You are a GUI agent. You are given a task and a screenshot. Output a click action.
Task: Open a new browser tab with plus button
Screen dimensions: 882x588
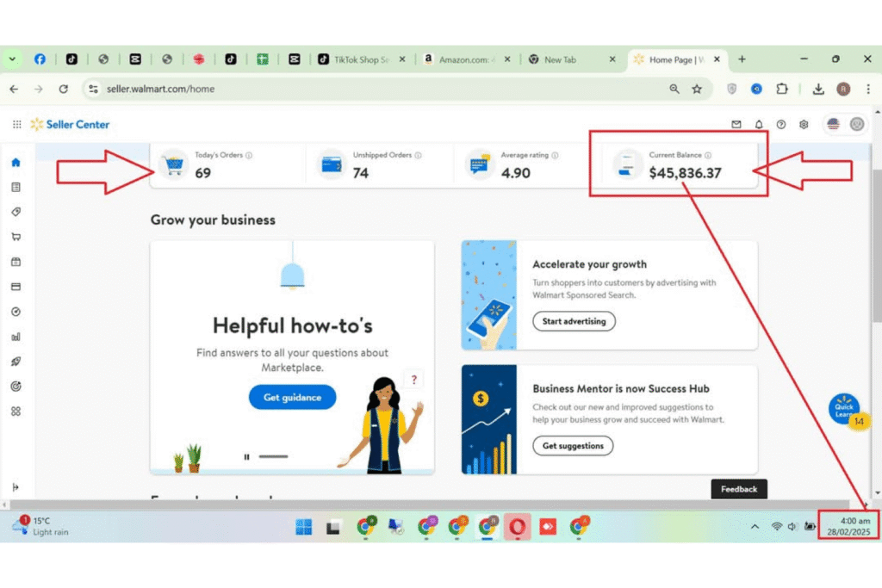tap(742, 59)
